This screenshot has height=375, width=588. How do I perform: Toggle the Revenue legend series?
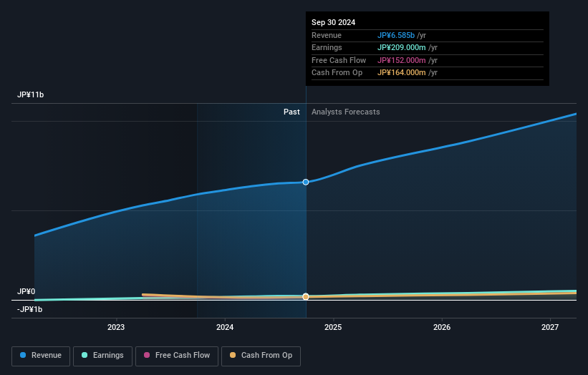[41, 356]
